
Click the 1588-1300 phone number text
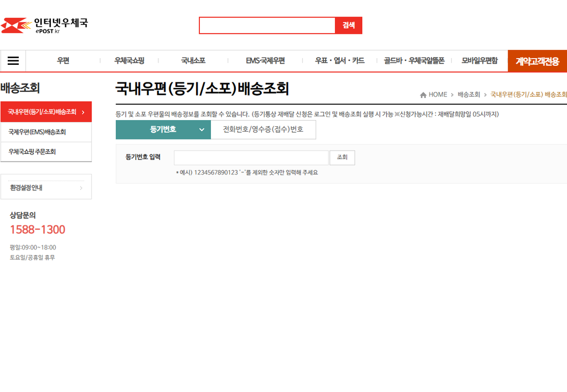click(38, 230)
